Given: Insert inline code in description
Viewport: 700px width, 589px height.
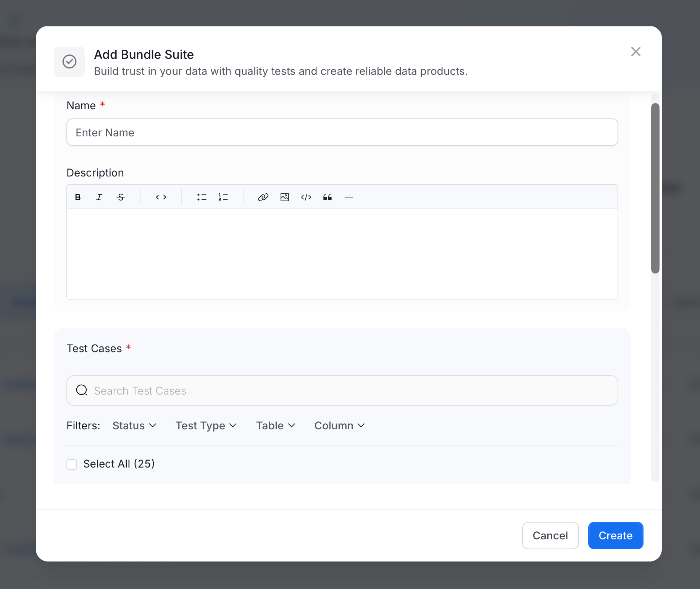Looking at the screenshot, I should [161, 197].
